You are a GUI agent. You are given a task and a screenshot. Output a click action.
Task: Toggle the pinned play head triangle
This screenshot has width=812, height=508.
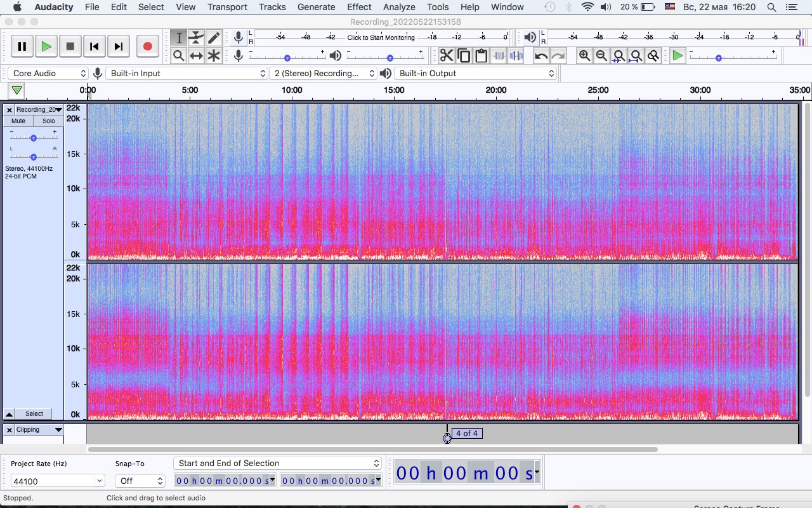[17, 91]
